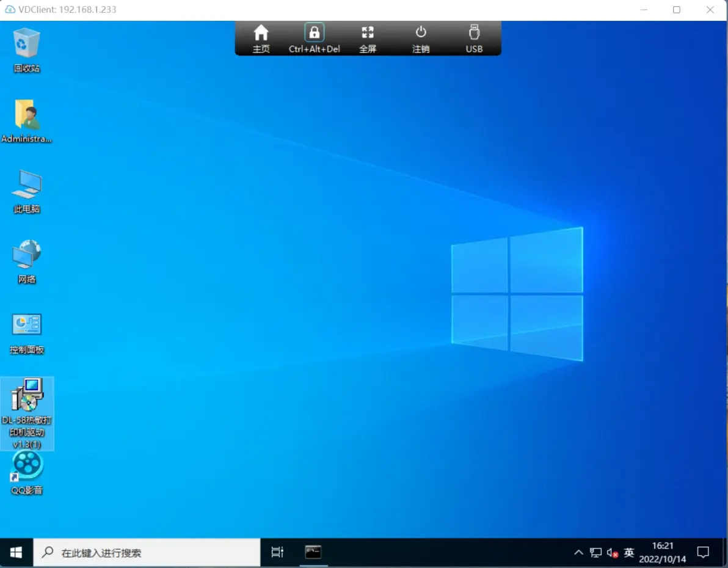Screen dimensions: 728x568
Task: Open the Windows Start menu
Action: click(x=16, y=553)
